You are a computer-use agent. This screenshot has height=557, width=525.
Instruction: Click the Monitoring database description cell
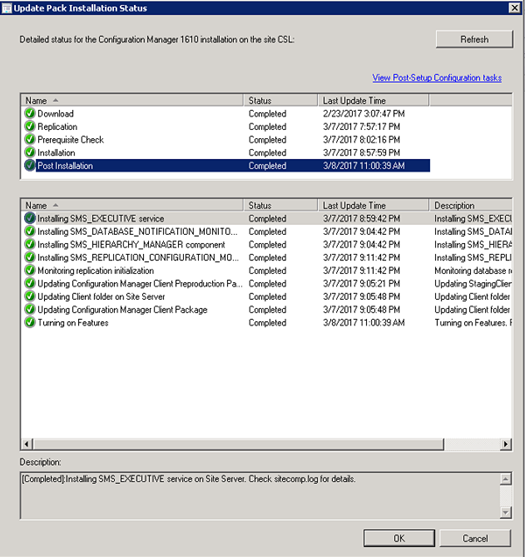pos(473,270)
